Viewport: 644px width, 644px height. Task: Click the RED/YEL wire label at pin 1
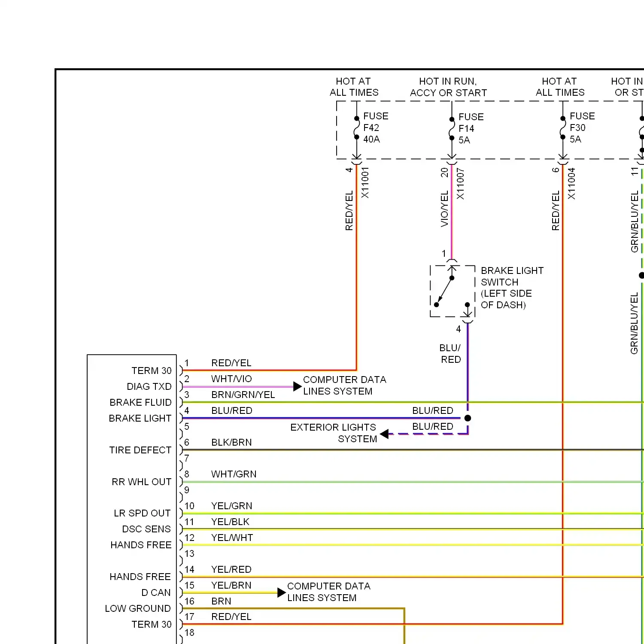coord(231,363)
